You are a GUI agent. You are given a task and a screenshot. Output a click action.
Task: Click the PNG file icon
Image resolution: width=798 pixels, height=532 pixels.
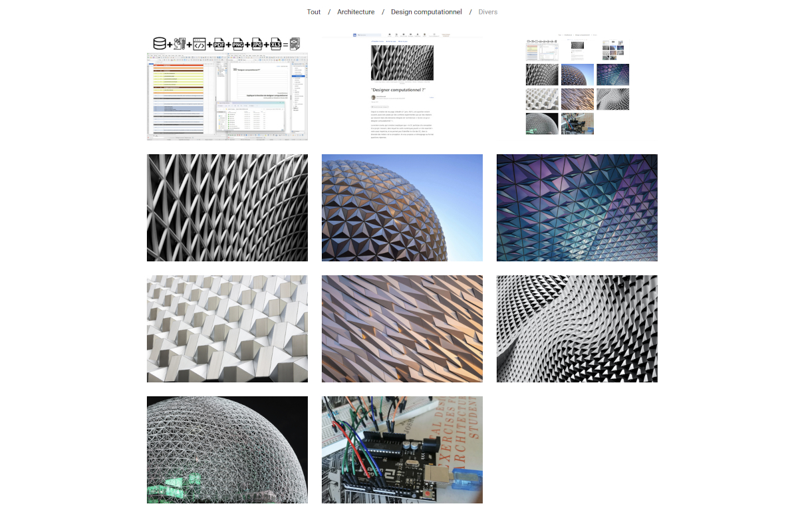238,45
